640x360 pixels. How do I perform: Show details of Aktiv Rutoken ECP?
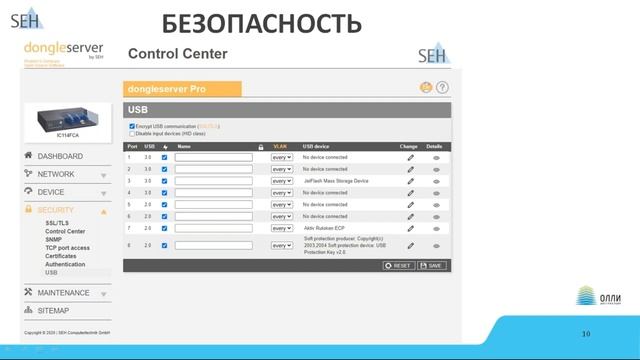click(x=436, y=229)
